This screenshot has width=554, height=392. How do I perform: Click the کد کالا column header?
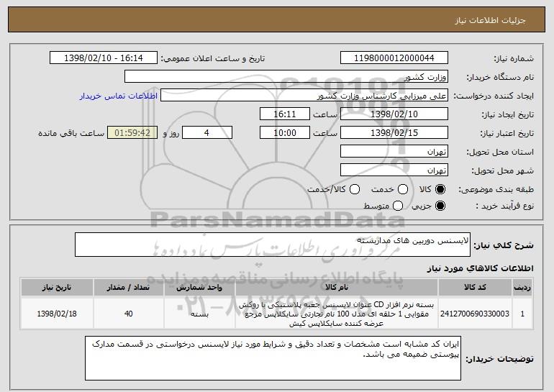coord(475,288)
